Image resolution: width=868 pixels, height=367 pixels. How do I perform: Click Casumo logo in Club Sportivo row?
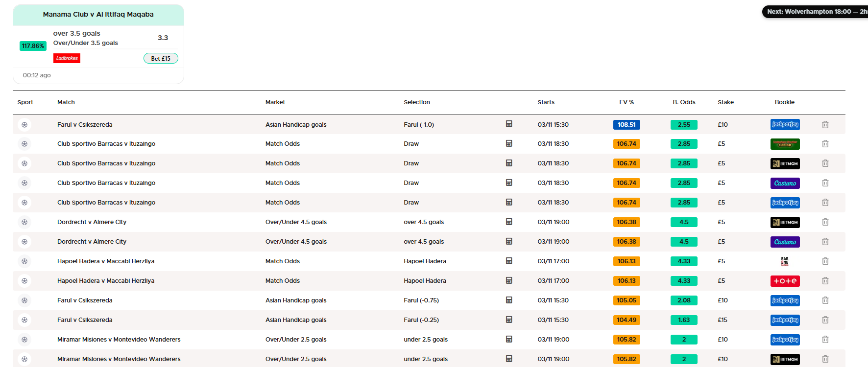[x=785, y=183]
